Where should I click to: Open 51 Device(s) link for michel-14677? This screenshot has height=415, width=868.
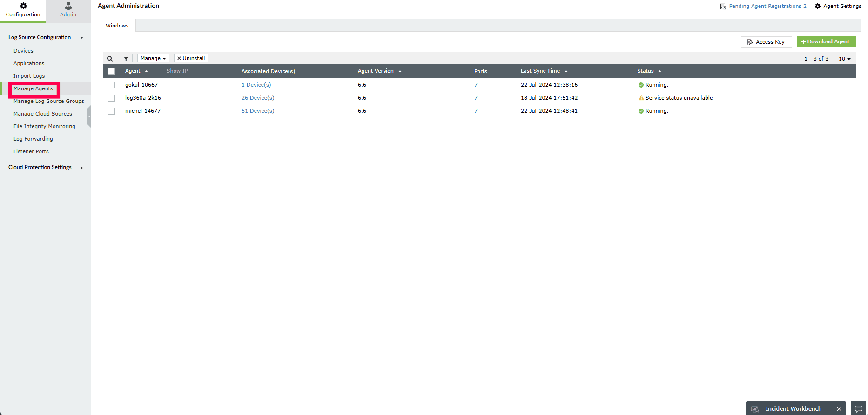[258, 111]
